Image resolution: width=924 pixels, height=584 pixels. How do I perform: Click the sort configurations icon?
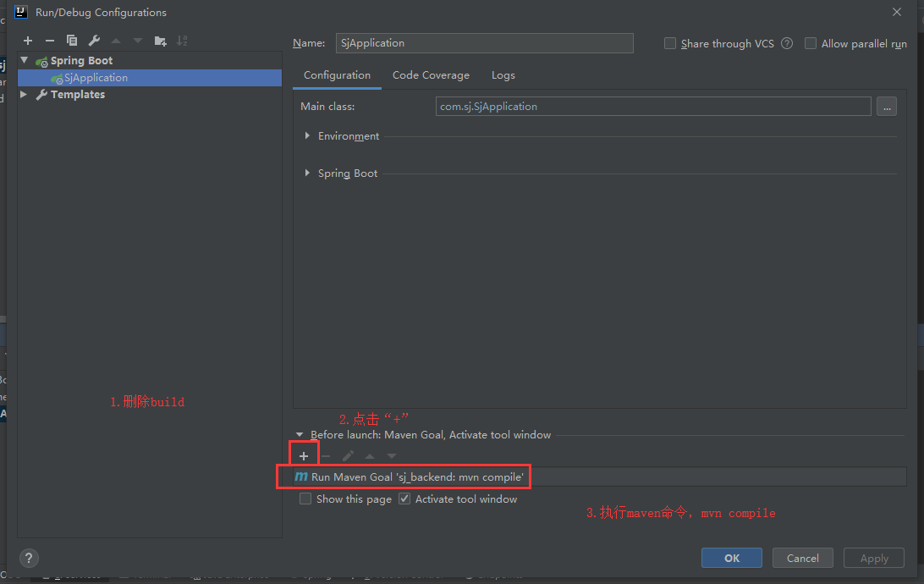pyautogui.click(x=183, y=41)
